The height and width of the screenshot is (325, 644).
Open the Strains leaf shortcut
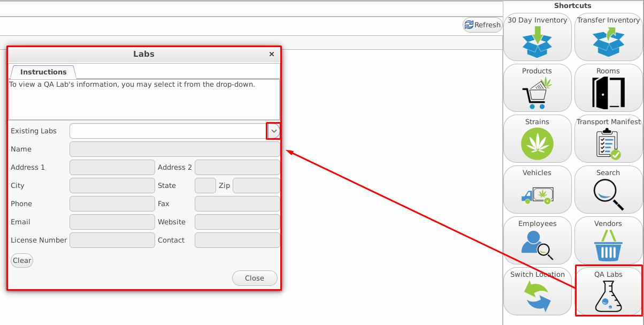pos(537,139)
